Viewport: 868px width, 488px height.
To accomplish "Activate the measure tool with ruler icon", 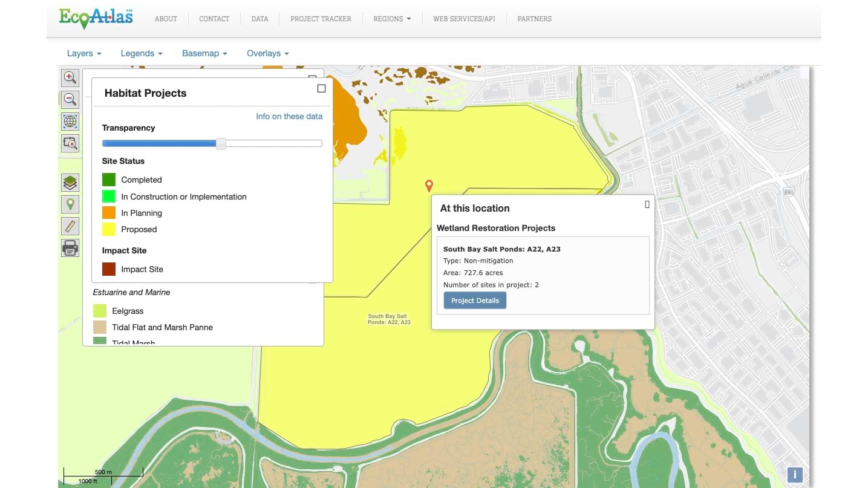I will 70,226.
